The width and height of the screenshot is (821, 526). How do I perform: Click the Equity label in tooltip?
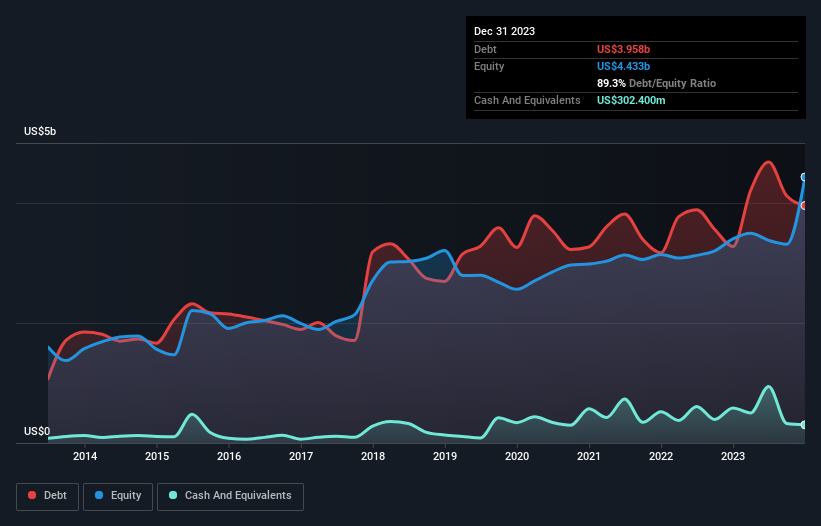pyautogui.click(x=489, y=66)
